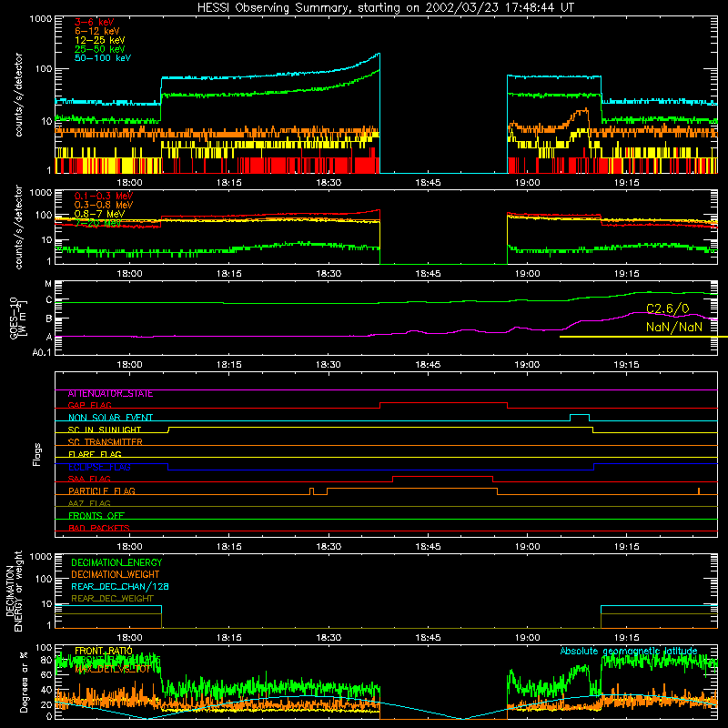This screenshot has width=728, height=728.
Task: Select the PARTICLE_FLAG label
Action: pyautogui.click(x=102, y=490)
